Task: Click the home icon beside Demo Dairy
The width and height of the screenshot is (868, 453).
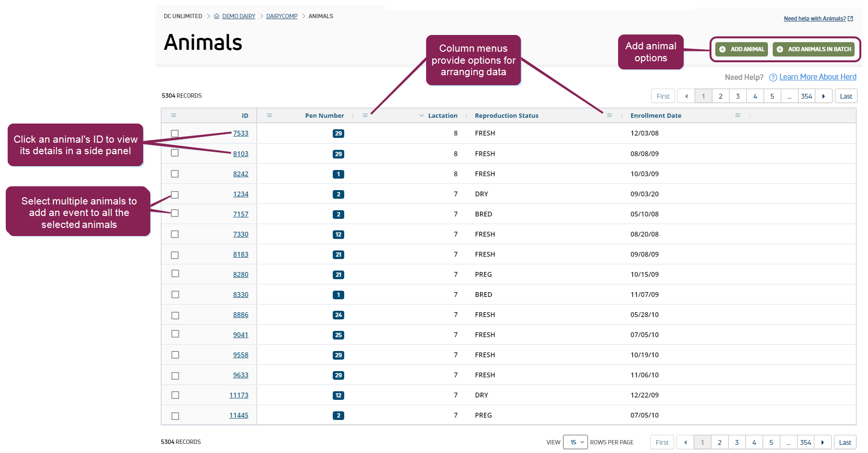Action: click(217, 16)
